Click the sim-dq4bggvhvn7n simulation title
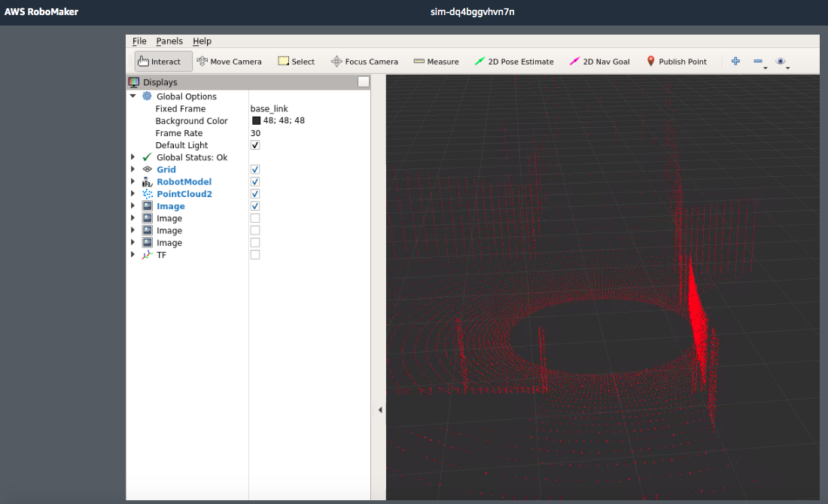828x504 pixels. pyautogui.click(x=472, y=11)
